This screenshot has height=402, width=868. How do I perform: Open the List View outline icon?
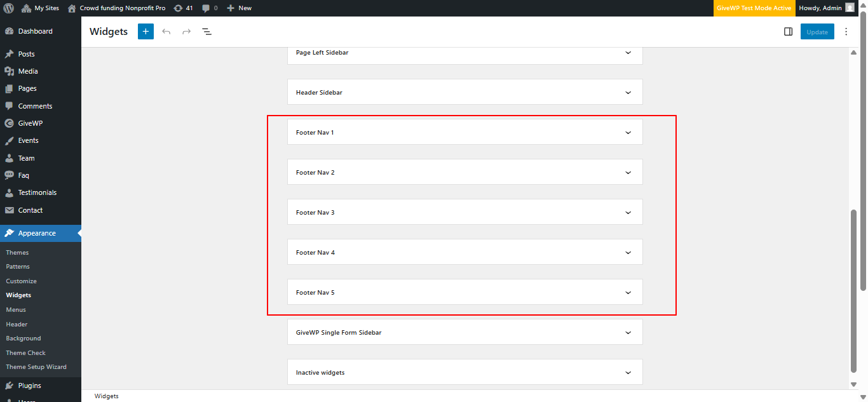[x=207, y=31]
